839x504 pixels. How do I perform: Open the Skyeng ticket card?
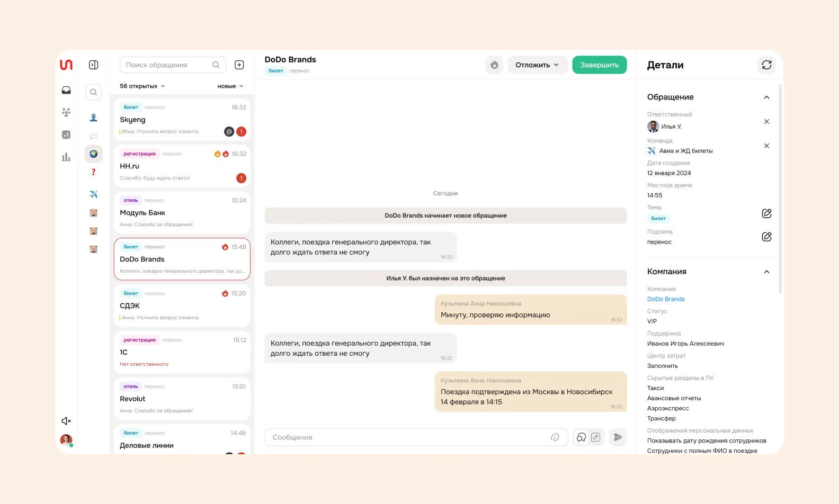[x=182, y=120]
